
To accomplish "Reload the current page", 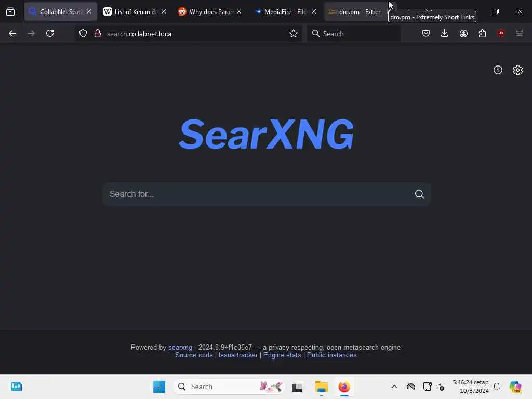I will [x=50, y=34].
